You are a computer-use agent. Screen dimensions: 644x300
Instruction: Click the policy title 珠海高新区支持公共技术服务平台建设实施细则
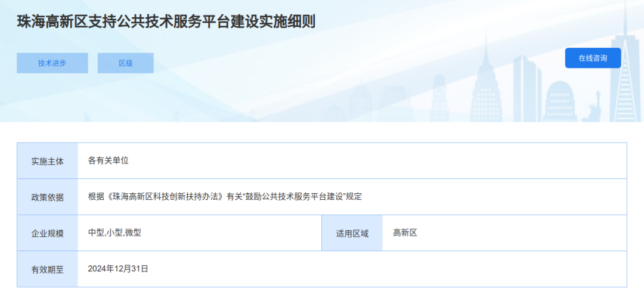[x=166, y=22]
